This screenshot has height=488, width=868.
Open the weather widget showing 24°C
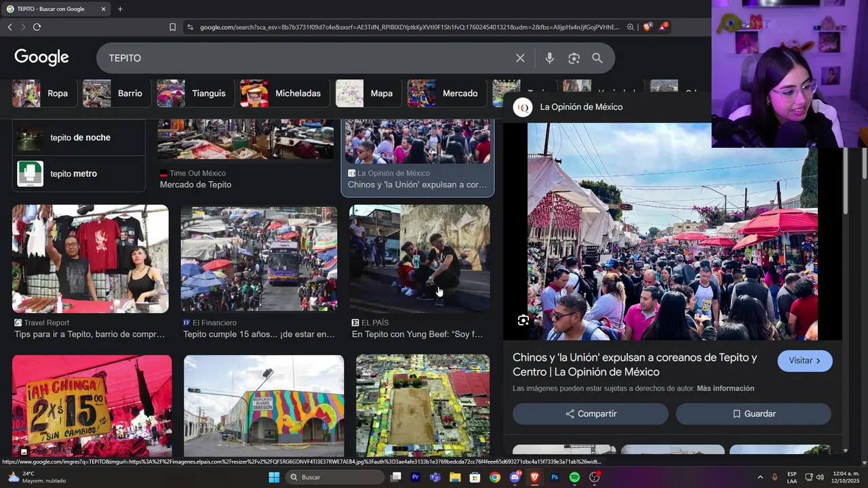[37, 477]
